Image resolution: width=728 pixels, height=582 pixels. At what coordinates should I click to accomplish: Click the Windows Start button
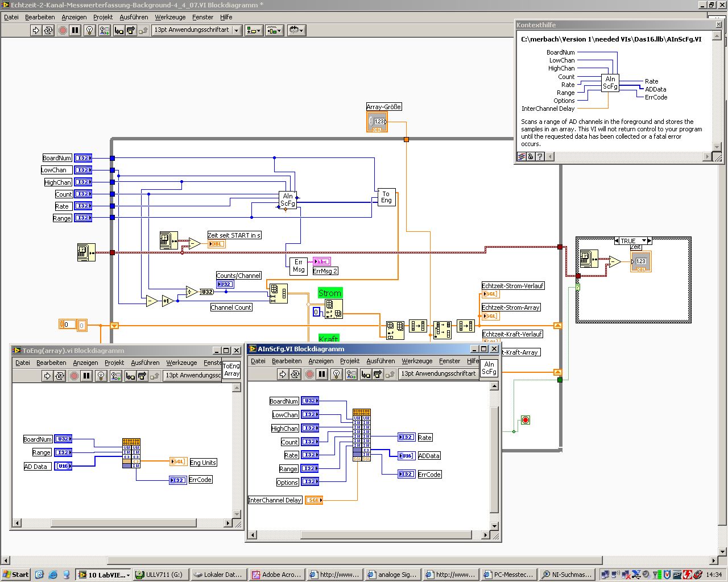pyautogui.click(x=15, y=575)
